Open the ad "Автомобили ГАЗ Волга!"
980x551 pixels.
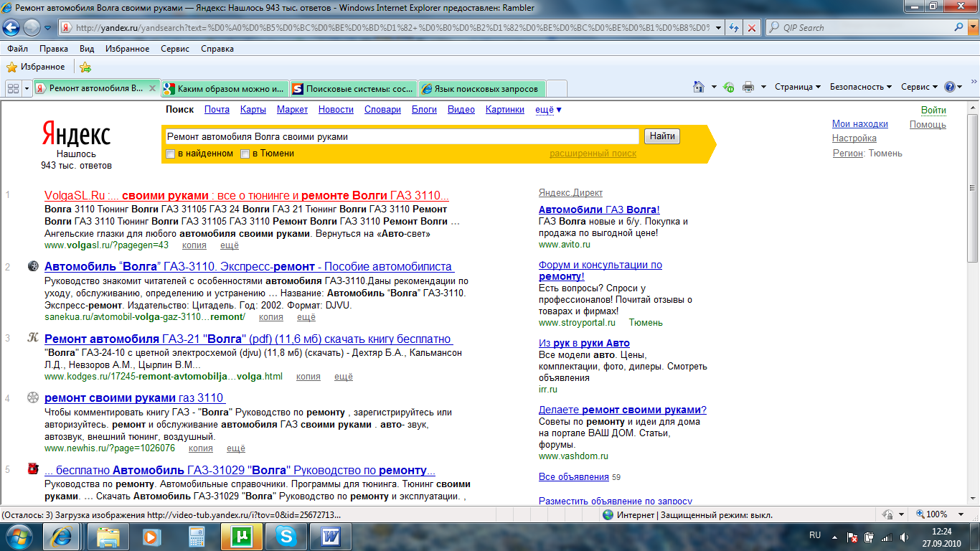(599, 210)
